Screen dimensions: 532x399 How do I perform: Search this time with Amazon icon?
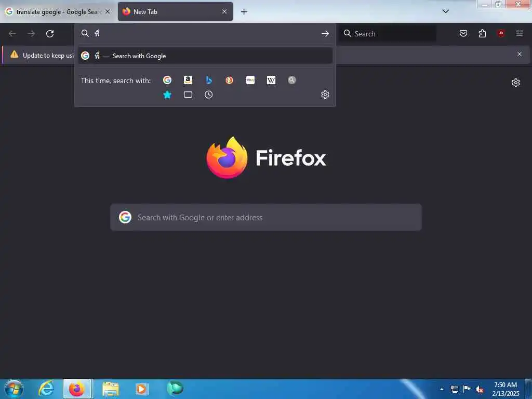click(x=188, y=80)
